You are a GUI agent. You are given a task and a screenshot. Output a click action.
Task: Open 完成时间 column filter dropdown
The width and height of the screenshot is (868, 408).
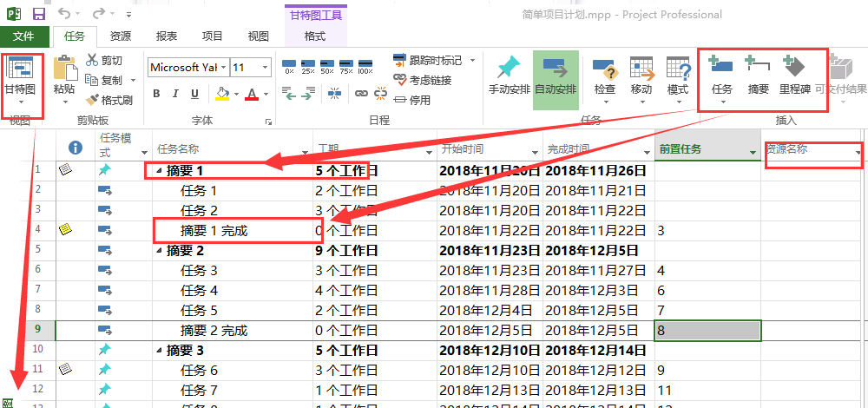(646, 152)
